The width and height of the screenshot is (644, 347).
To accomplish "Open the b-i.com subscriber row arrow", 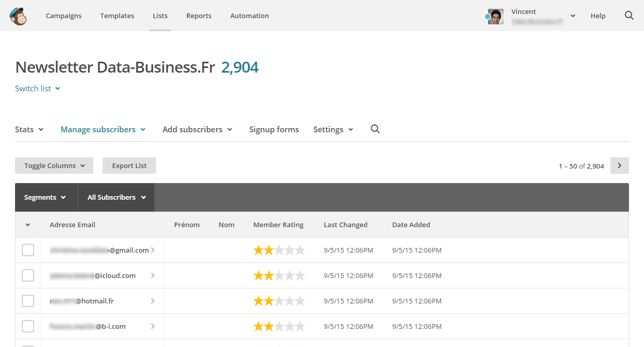I will (153, 326).
